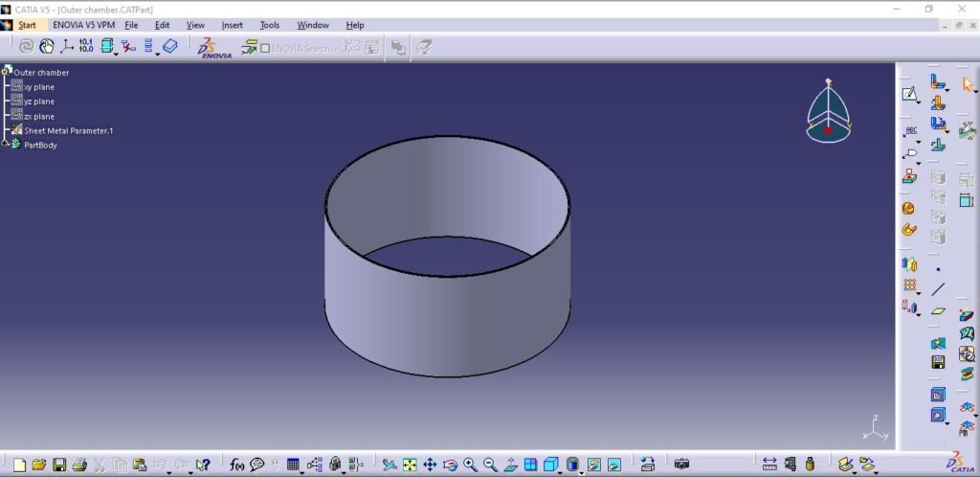Capture the screen with camera icon
Screen dimensions: 980x477
(681, 465)
